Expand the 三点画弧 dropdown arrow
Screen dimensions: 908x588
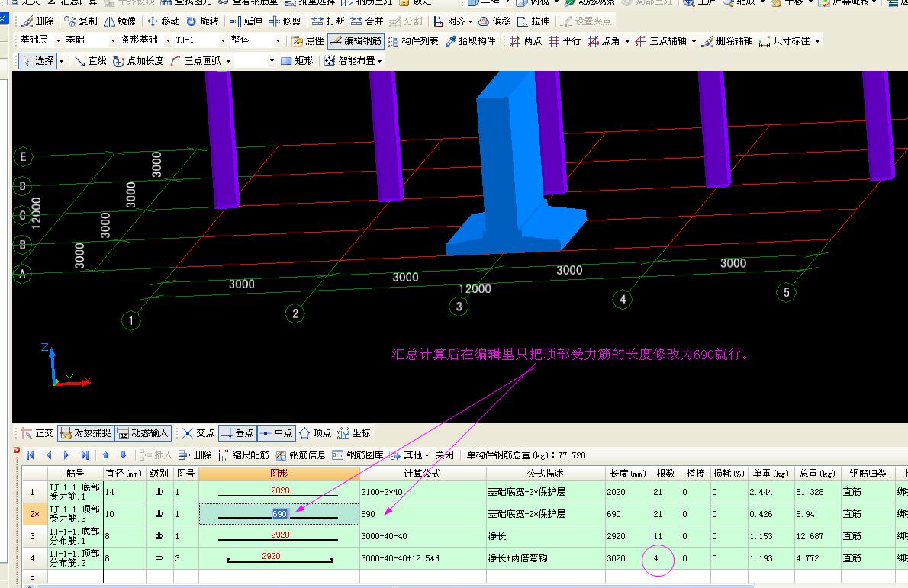pos(229,61)
